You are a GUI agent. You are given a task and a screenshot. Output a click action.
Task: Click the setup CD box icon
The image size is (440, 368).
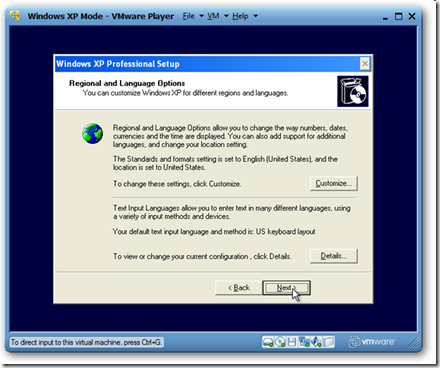[353, 91]
